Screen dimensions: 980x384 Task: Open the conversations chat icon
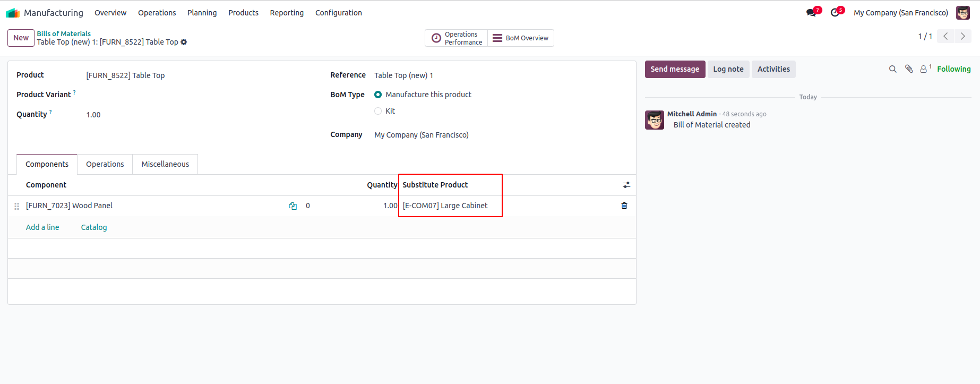pyautogui.click(x=811, y=12)
